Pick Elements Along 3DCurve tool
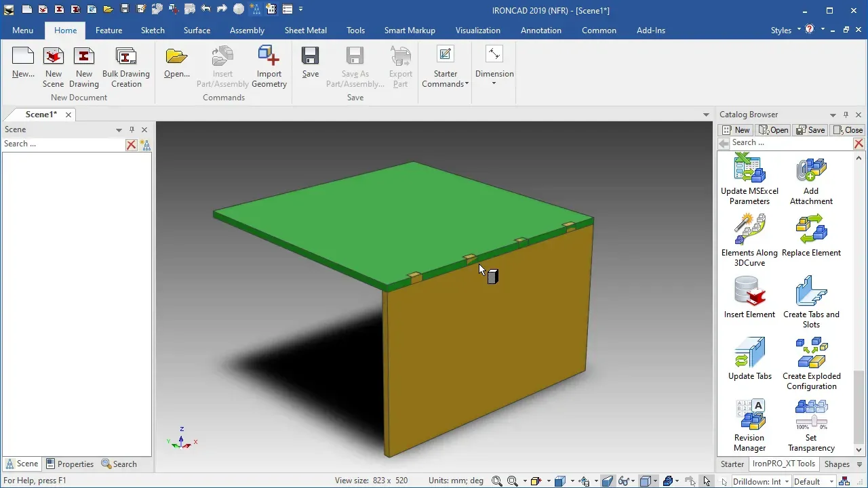This screenshot has height=488, width=868. tap(749, 241)
